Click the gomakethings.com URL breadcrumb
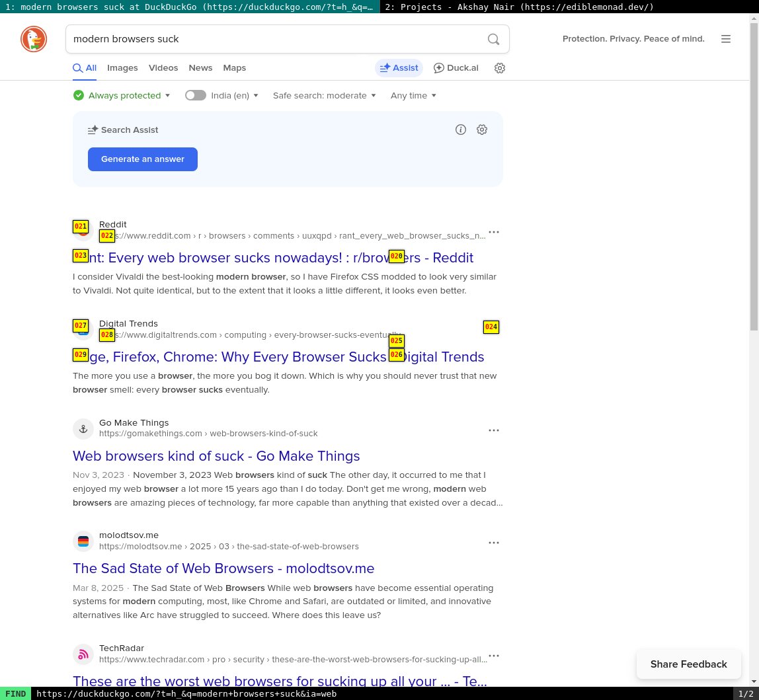 (208, 433)
